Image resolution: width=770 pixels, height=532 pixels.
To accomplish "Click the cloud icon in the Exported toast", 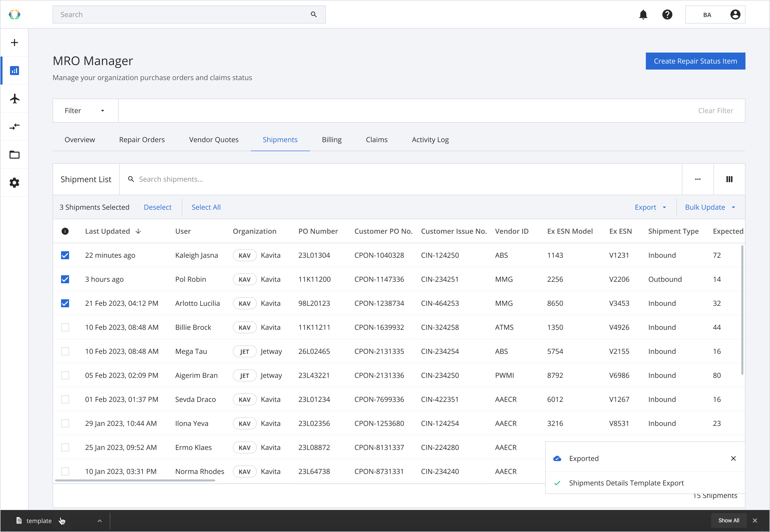I will click(x=557, y=459).
